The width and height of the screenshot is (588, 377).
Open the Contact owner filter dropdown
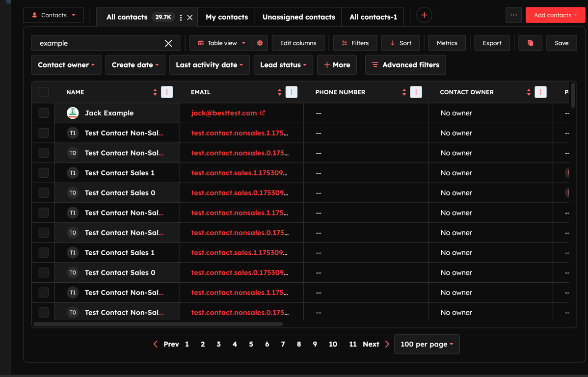tap(66, 65)
